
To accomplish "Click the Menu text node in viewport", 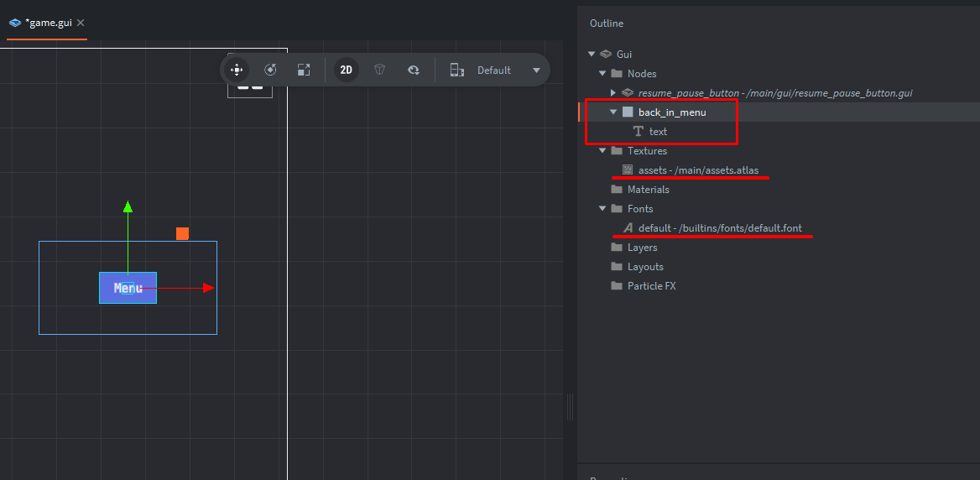I will coord(128,288).
